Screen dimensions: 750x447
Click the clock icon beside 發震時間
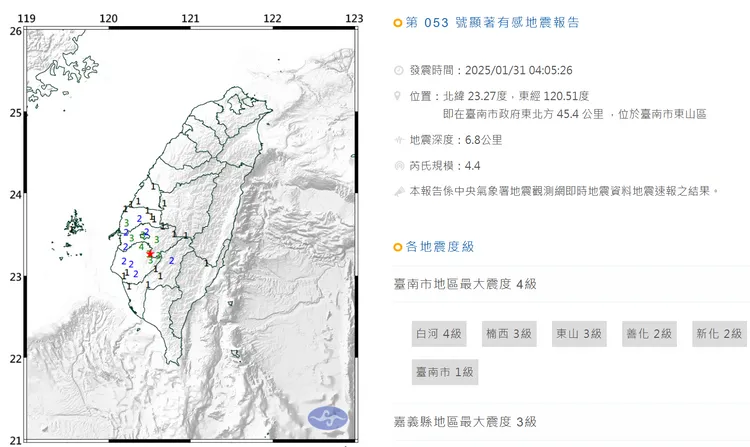click(x=398, y=71)
